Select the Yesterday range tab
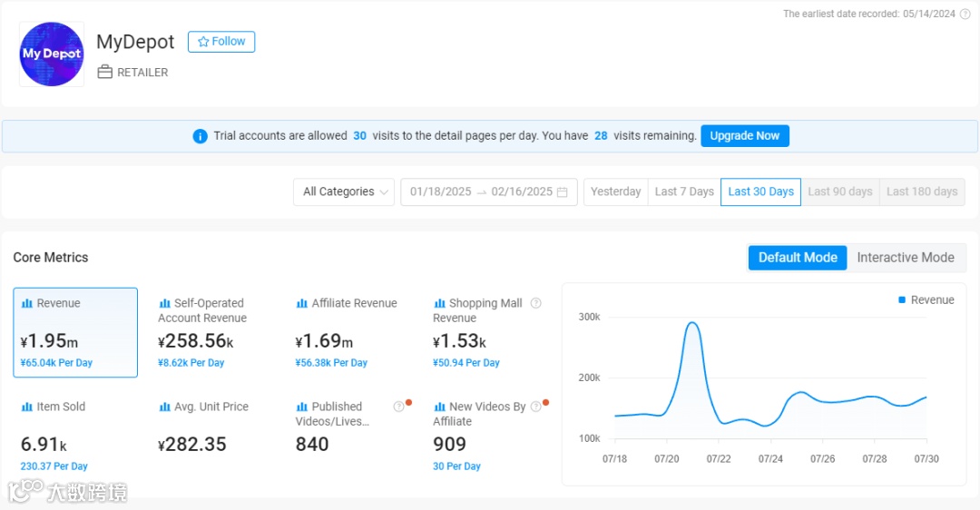 tap(615, 191)
